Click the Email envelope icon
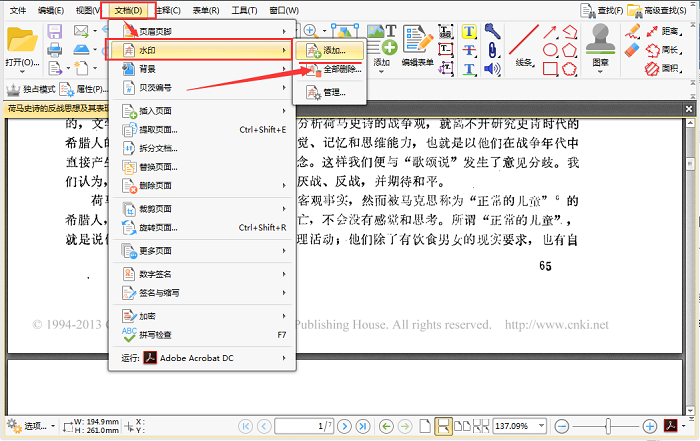 click(81, 31)
